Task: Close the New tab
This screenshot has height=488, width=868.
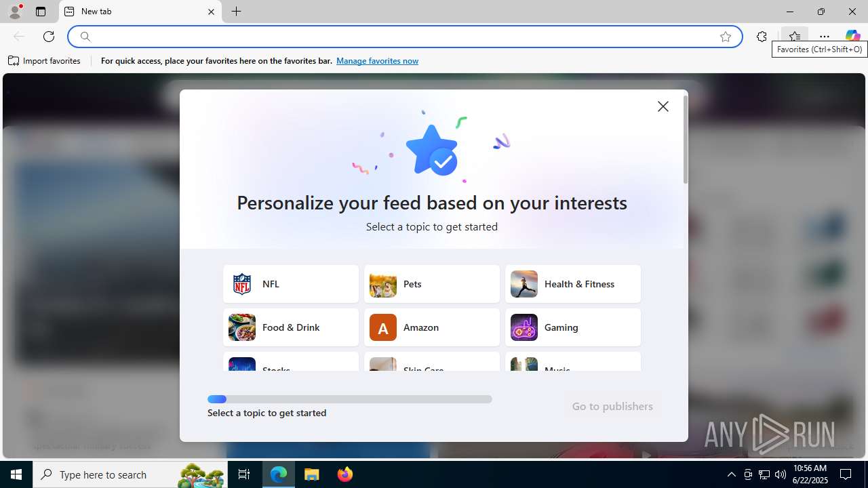Action: (211, 12)
